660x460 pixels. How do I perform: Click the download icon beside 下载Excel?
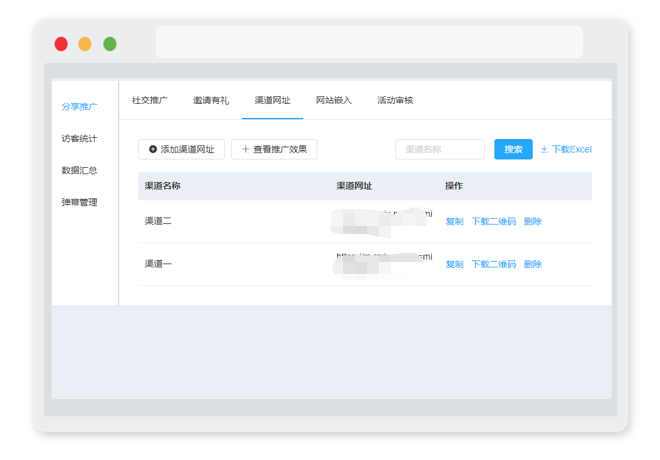click(x=544, y=149)
